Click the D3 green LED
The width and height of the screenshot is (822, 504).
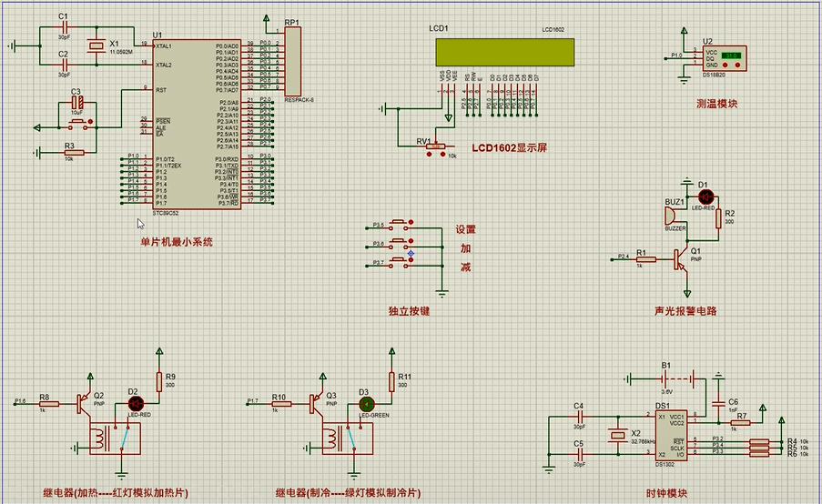[365, 403]
